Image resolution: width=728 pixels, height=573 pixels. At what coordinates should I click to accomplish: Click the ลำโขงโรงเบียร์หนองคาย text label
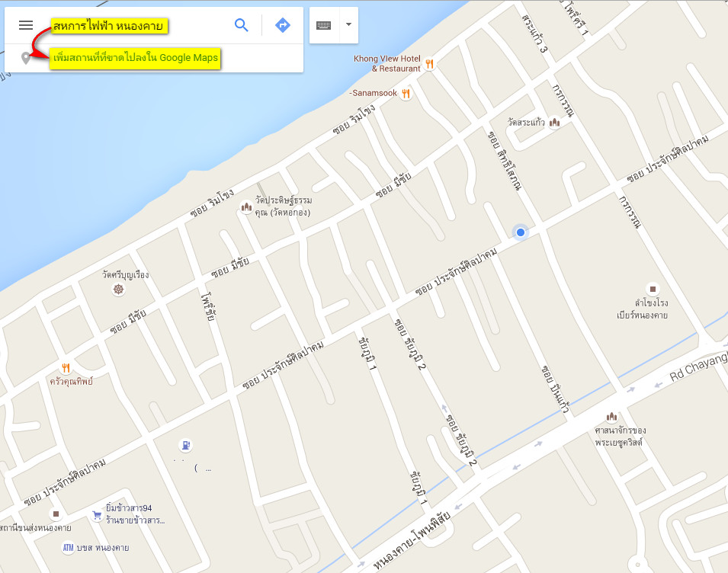coord(643,309)
